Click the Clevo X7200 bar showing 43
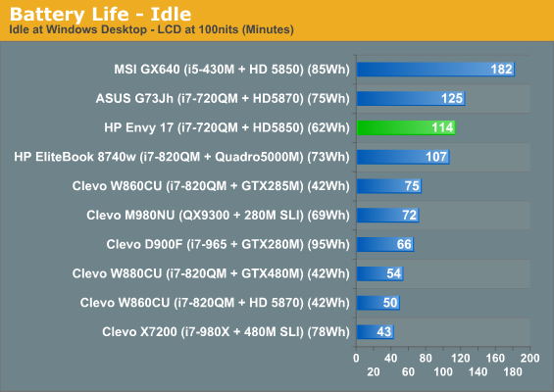Viewport: 554px width, 392px height. point(376,331)
